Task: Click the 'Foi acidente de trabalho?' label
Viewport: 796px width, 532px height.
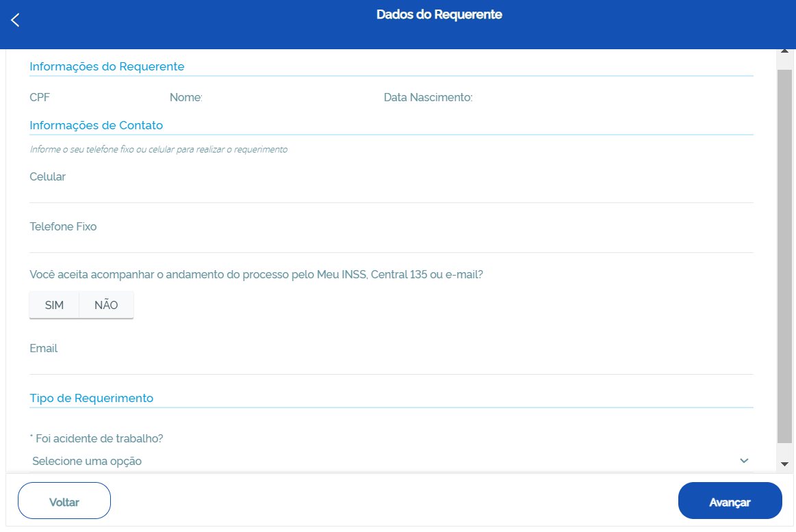Action: (97, 438)
